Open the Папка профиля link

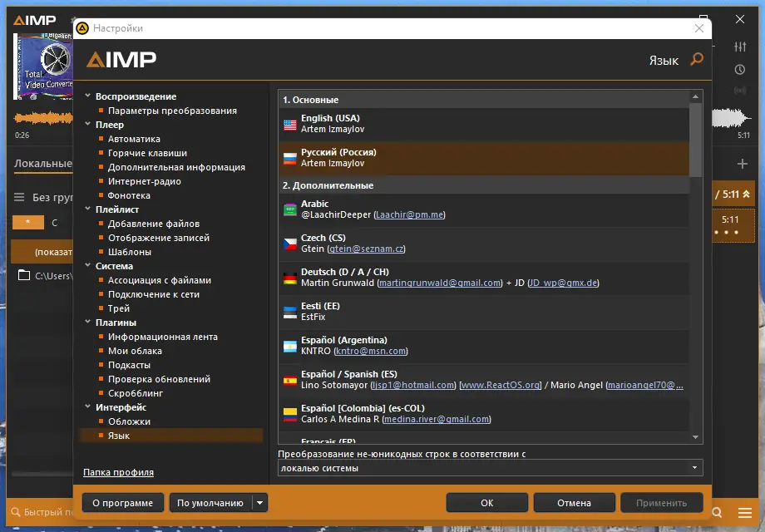coord(119,472)
